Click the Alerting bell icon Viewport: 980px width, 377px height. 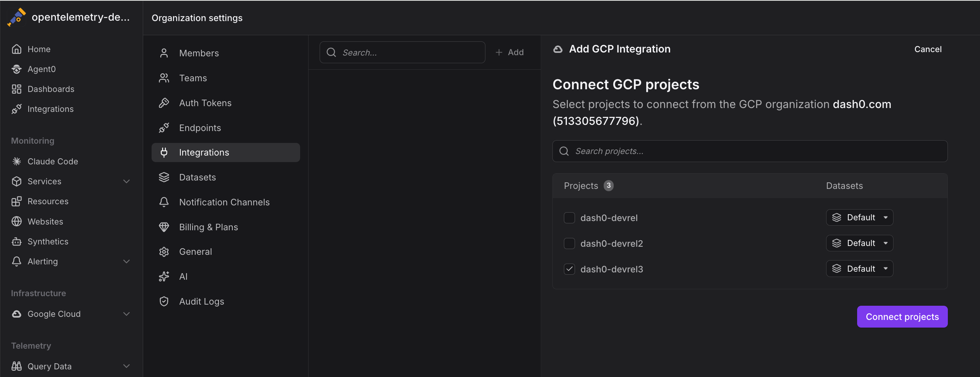[16, 261]
